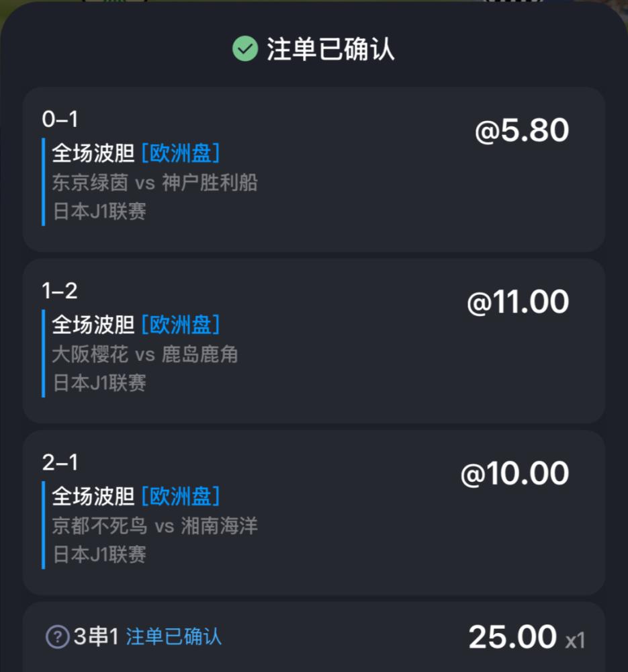628x672 pixels.
Task: Click the question mark help icon
Action: pyautogui.click(x=57, y=636)
